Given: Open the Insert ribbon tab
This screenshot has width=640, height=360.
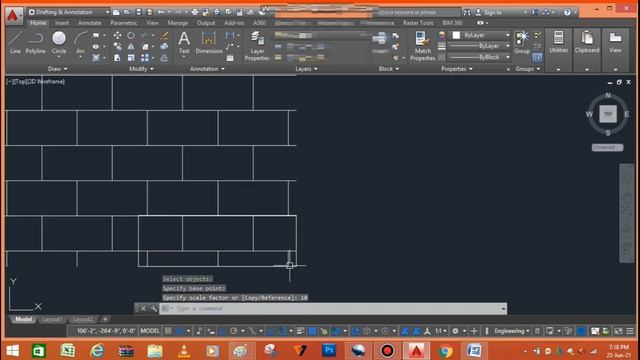Looking at the screenshot, I should [62, 23].
